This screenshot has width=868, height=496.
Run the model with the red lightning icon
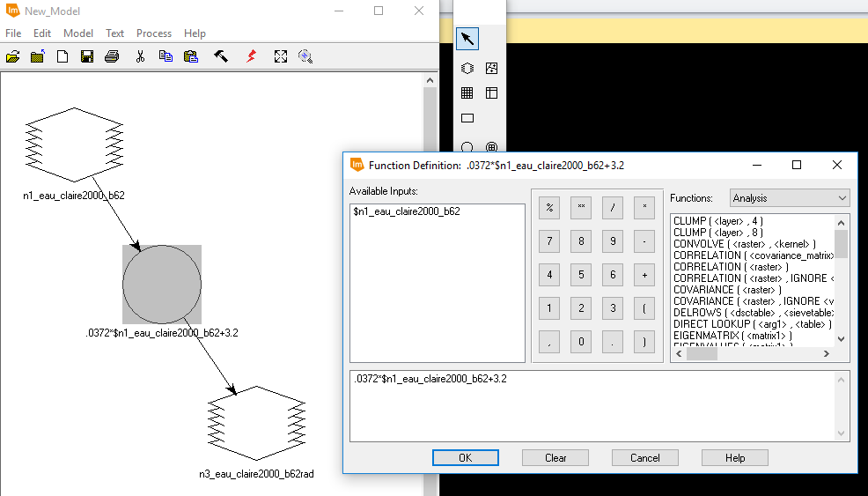(x=251, y=56)
